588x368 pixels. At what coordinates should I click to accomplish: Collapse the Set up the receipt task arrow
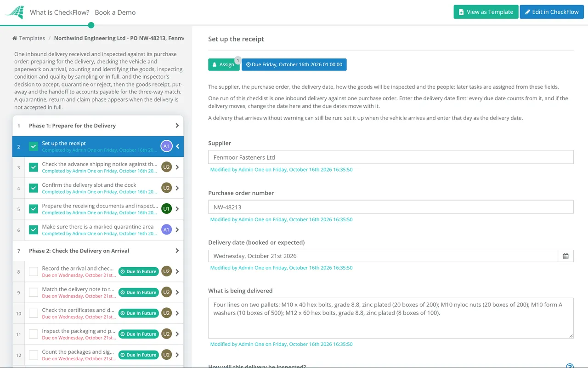pos(177,146)
